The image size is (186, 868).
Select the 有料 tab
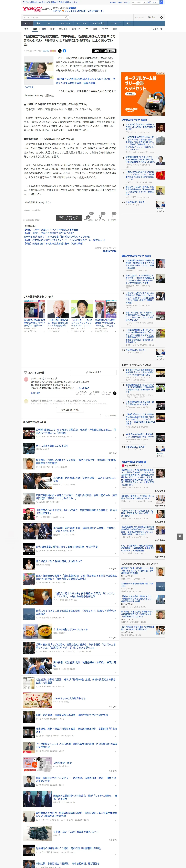click(x=129, y=24)
